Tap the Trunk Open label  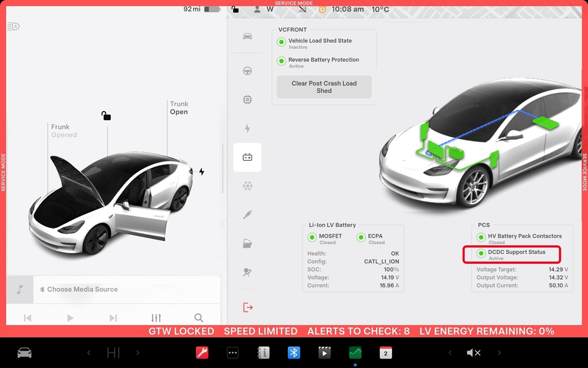point(179,108)
